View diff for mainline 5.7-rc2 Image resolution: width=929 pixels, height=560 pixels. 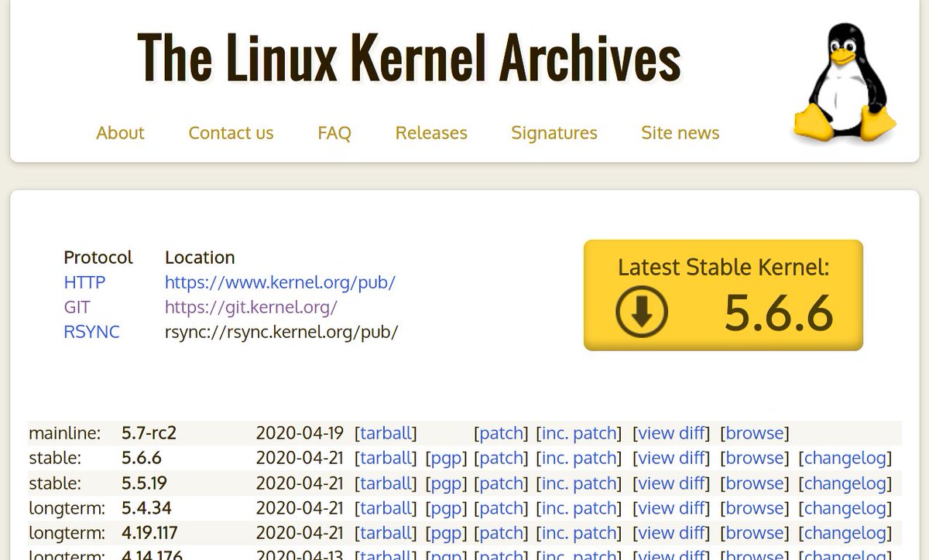672,432
